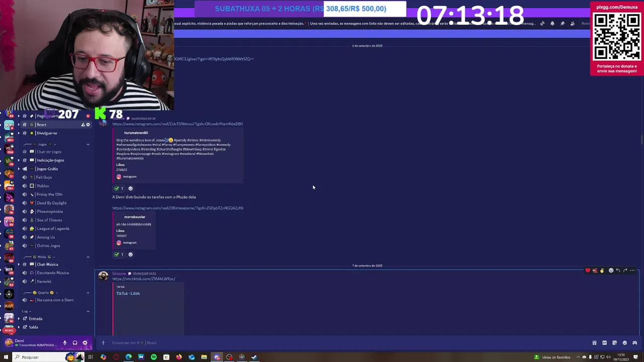
Task: Open Spotify from the Windows taskbar
Action: [153, 357]
